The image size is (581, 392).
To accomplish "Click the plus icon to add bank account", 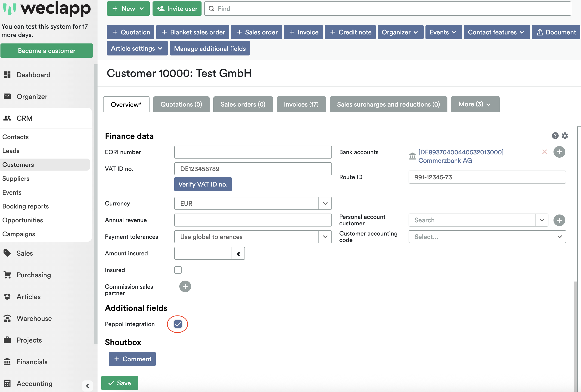I will coord(559,152).
